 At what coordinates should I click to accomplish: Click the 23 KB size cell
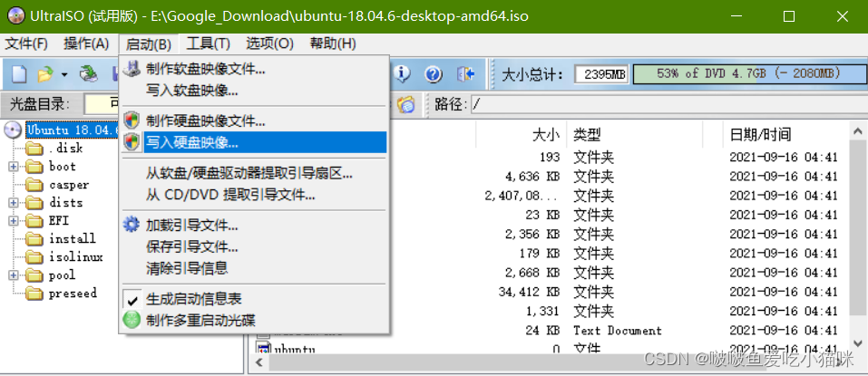[x=542, y=215]
